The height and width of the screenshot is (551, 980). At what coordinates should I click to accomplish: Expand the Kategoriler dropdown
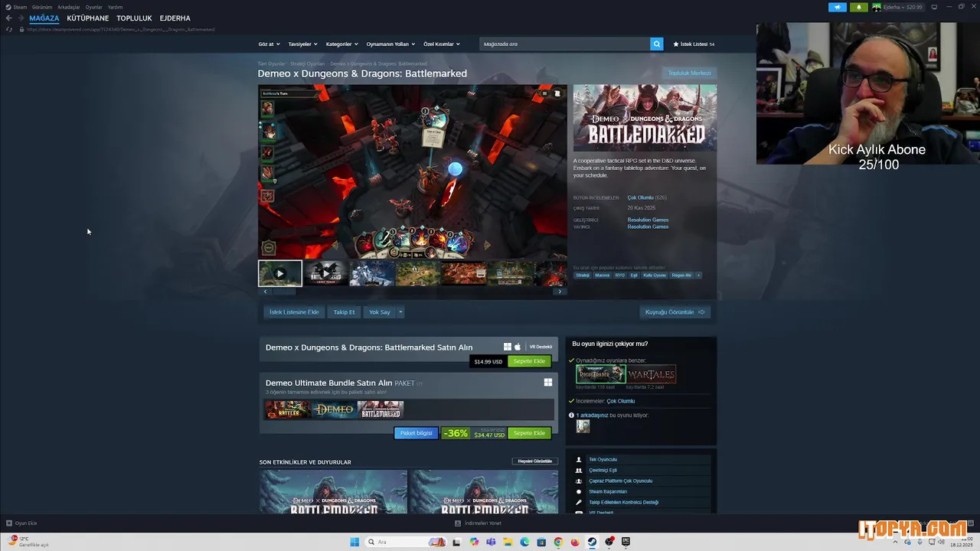[x=341, y=44]
